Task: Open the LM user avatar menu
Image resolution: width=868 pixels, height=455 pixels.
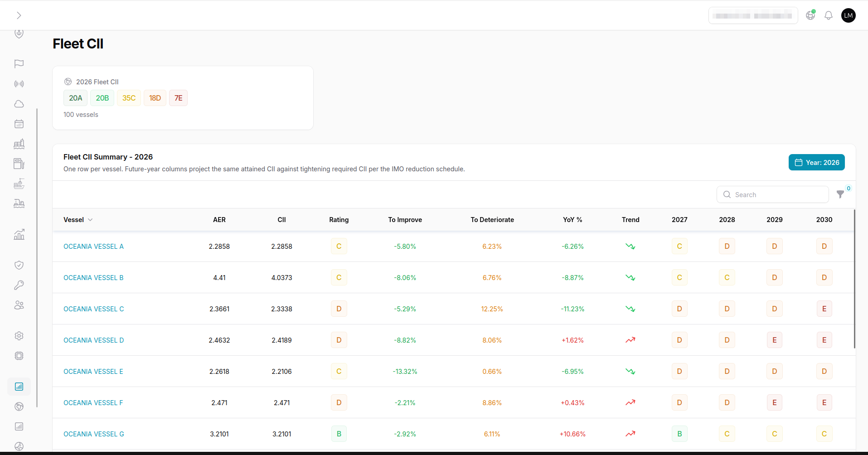Action: pyautogui.click(x=849, y=15)
